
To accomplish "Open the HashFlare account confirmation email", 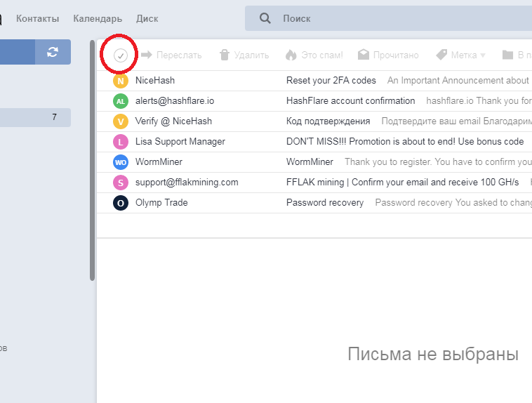I will coord(350,101).
